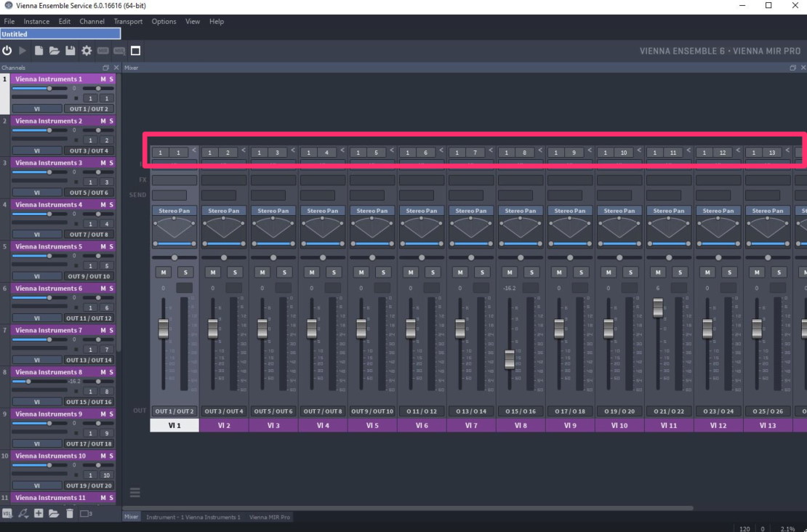
Task: Mute the VI 13 mixer strip
Action: point(757,272)
